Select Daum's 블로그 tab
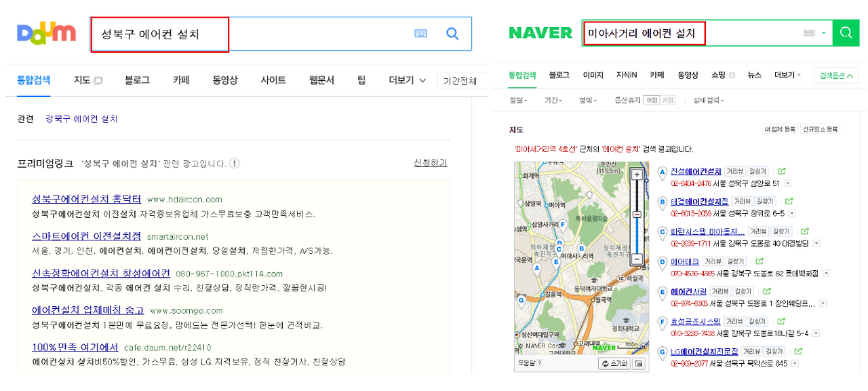This screenshot has width=868, height=391. click(137, 80)
